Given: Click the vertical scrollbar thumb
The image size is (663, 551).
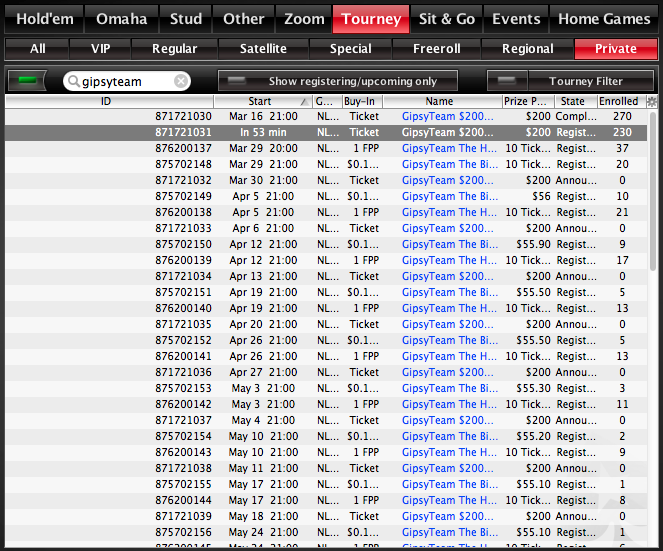Looking at the screenshot, I should coord(652,190).
